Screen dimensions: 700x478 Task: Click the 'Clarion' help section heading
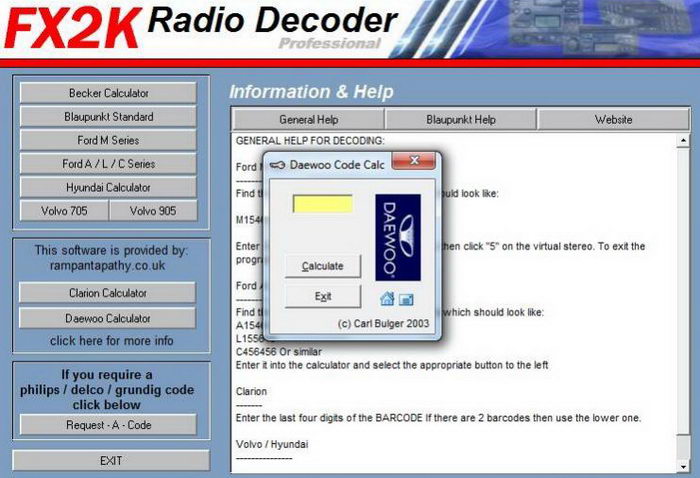click(251, 391)
